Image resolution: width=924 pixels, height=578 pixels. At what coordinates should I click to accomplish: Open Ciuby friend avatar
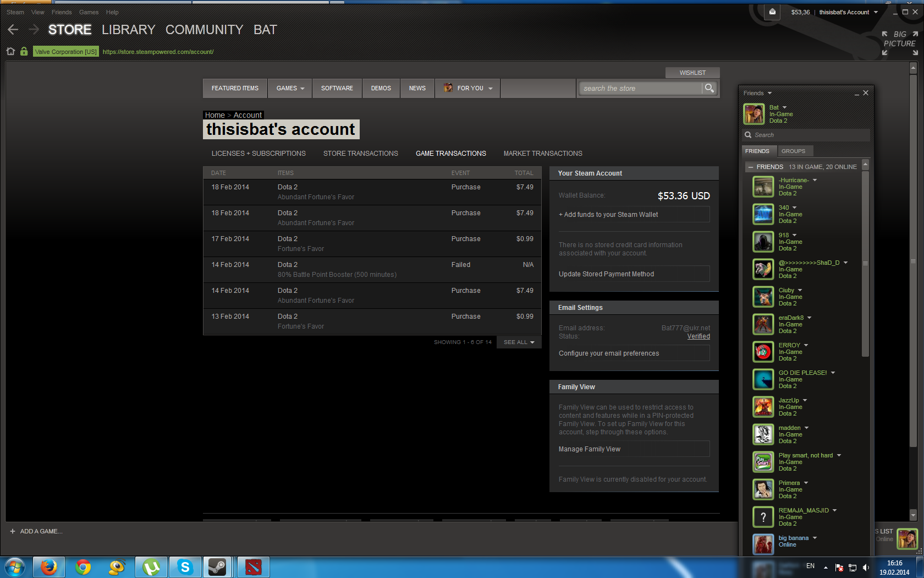point(763,297)
